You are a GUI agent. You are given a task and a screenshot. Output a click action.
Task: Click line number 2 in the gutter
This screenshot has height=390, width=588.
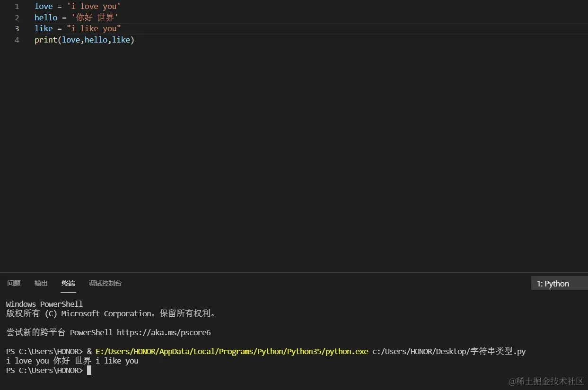pos(17,17)
